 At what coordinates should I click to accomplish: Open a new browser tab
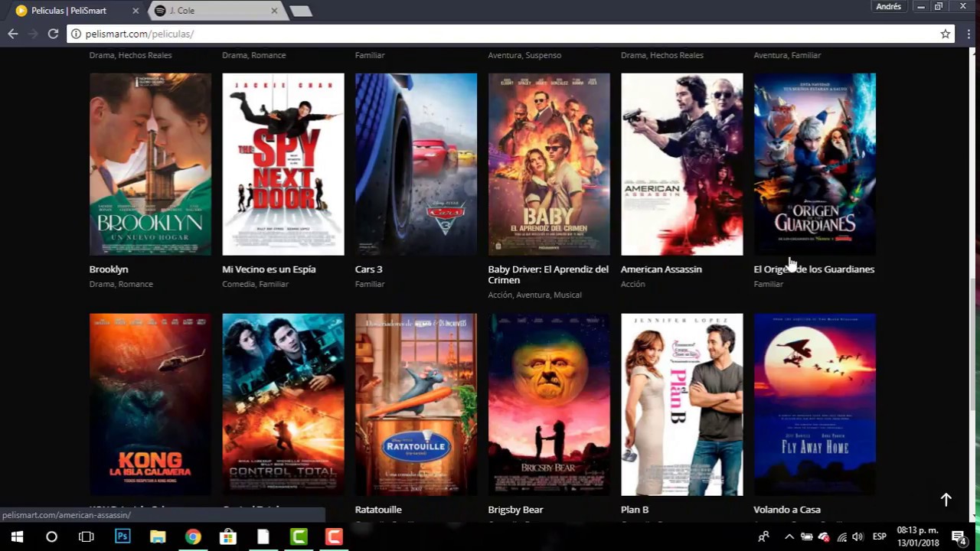click(x=300, y=11)
